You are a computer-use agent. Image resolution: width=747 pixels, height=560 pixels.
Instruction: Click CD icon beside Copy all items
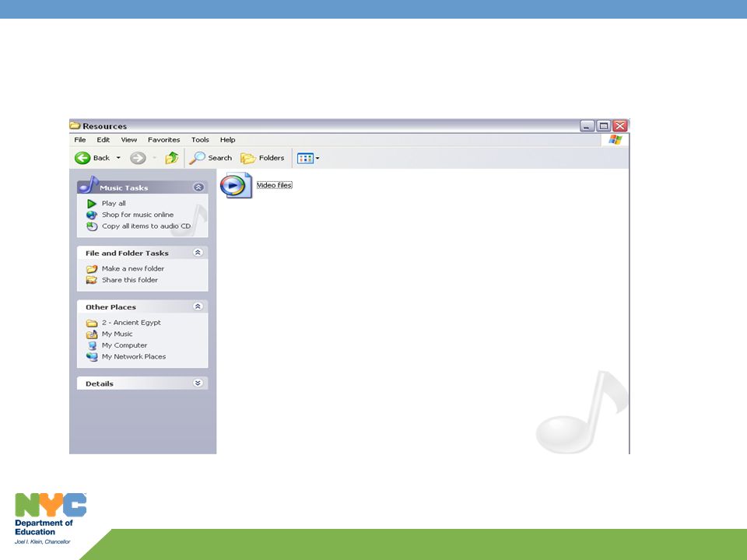[x=92, y=226]
